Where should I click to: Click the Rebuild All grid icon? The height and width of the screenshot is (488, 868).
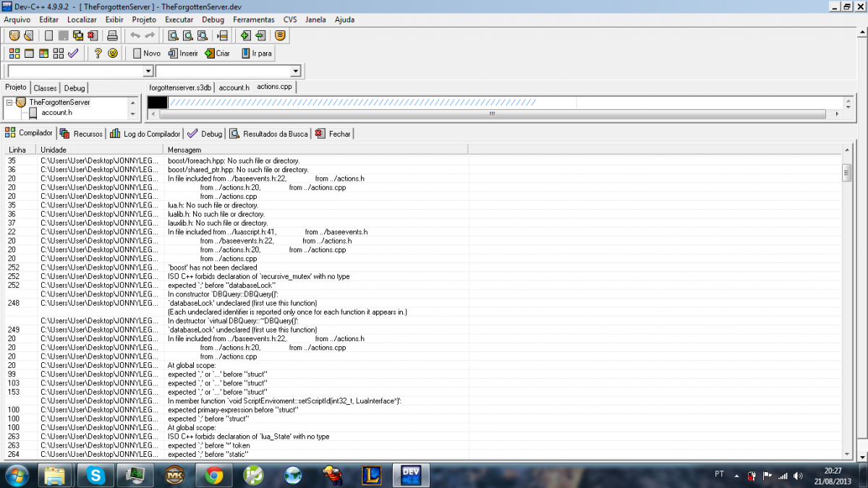point(58,53)
